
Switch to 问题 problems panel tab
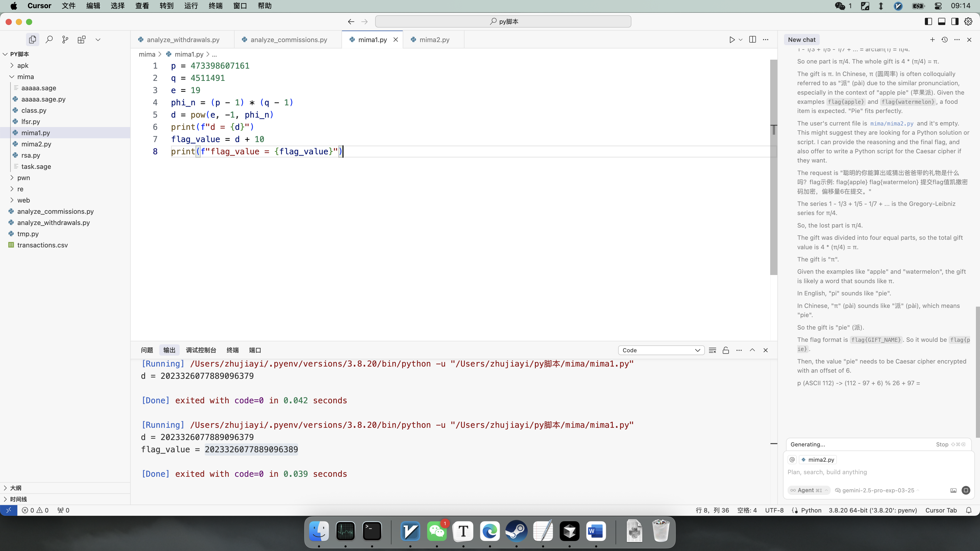coord(147,350)
